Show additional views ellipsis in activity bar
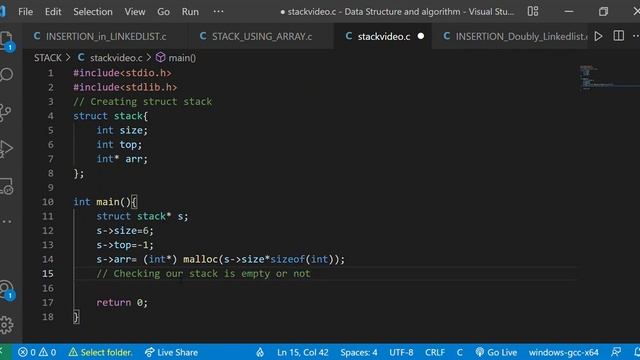The height and width of the screenshot is (360, 640). (x=7, y=222)
